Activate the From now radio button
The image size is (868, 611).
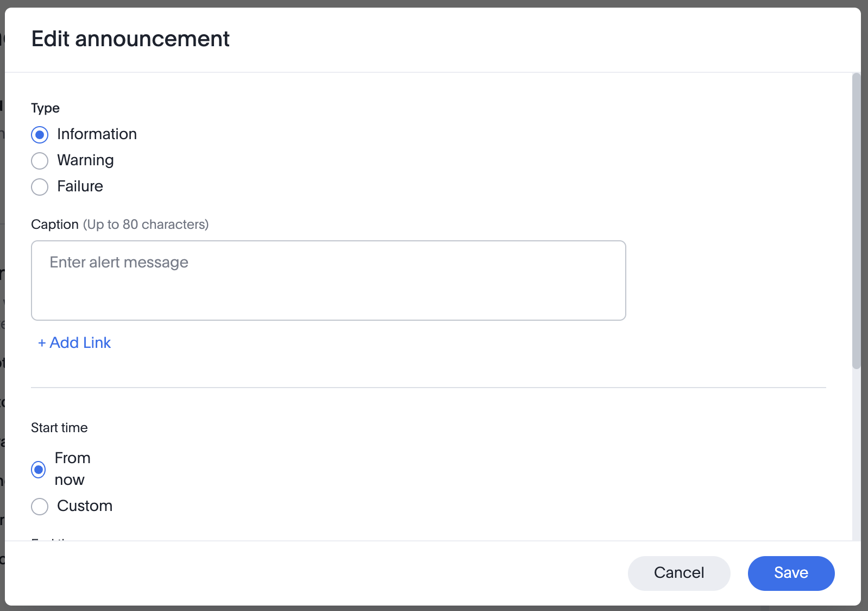[37, 469]
